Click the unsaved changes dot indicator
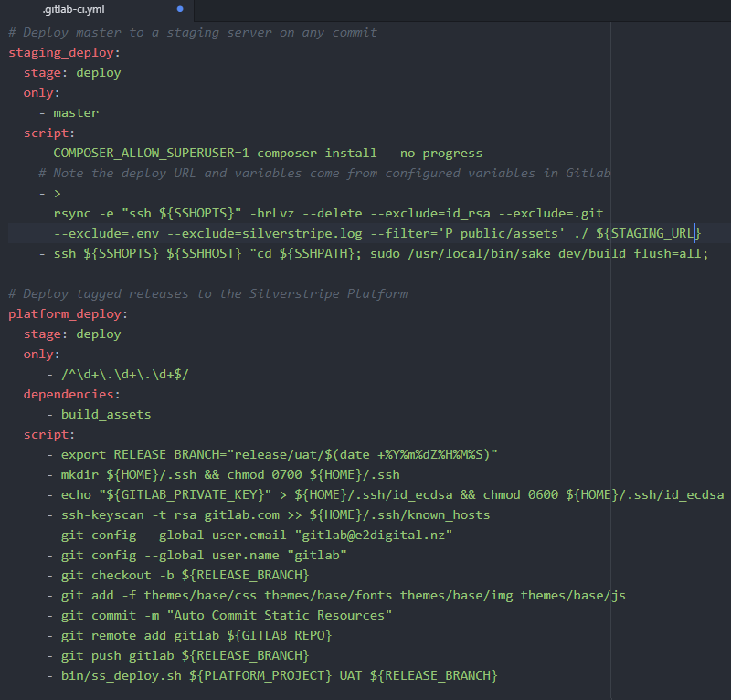The image size is (731, 700). pyautogui.click(x=180, y=8)
